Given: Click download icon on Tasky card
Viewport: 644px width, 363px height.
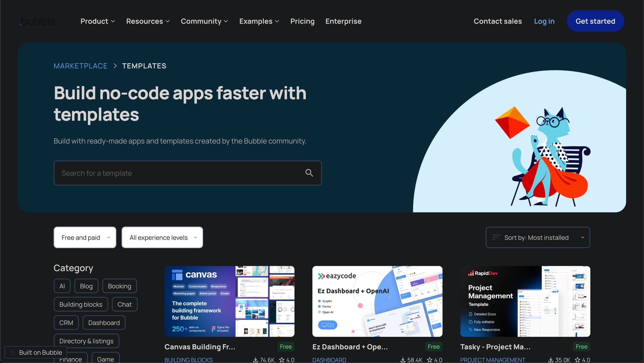Looking at the screenshot, I should pos(551,360).
